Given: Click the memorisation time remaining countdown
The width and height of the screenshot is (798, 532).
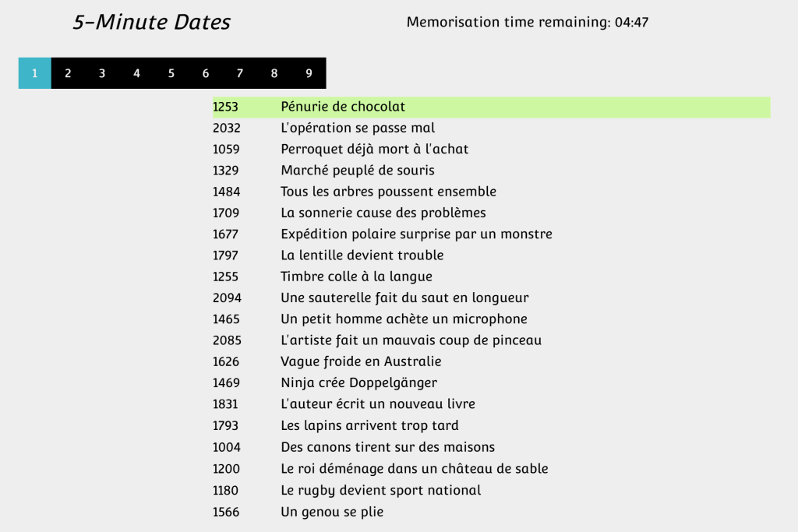Looking at the screenshot, I should click(528, 23).
